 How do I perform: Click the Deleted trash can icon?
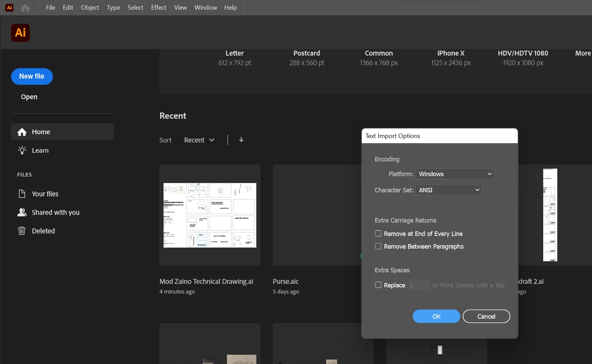[x=22, y=231]
